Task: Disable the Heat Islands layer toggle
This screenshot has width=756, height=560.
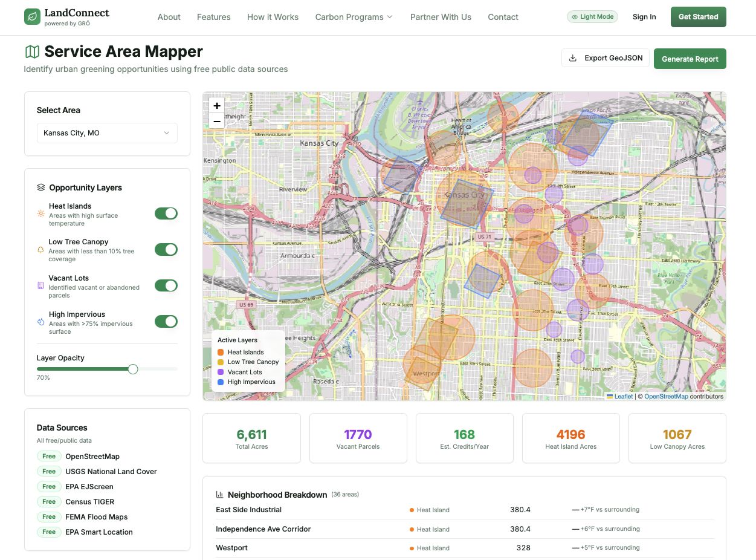Action: click(x=166, y=213)
